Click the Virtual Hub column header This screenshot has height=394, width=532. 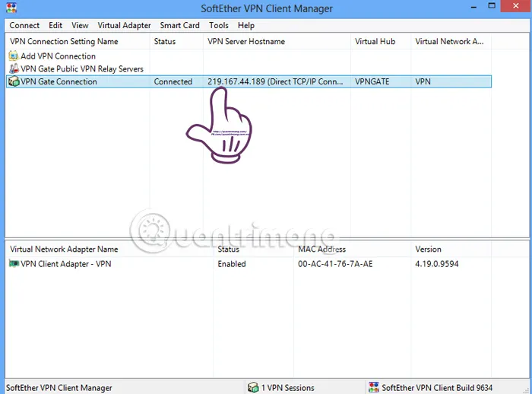(375, 41)
